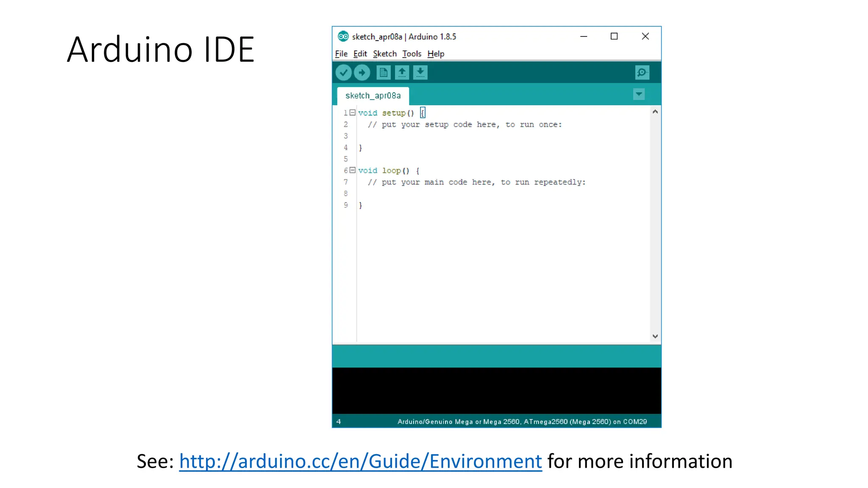Click the black console output area
This screenshot has width=868, height=488.
point(496,391)
